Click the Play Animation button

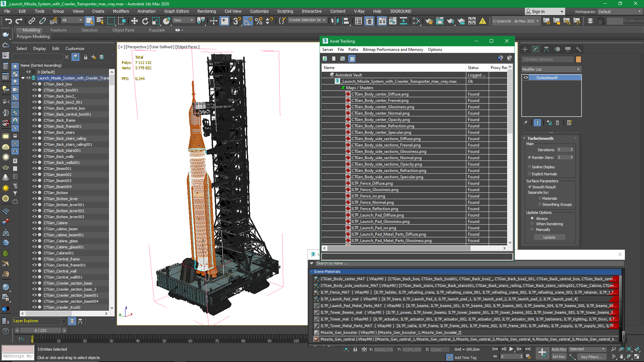click(511, 349)
